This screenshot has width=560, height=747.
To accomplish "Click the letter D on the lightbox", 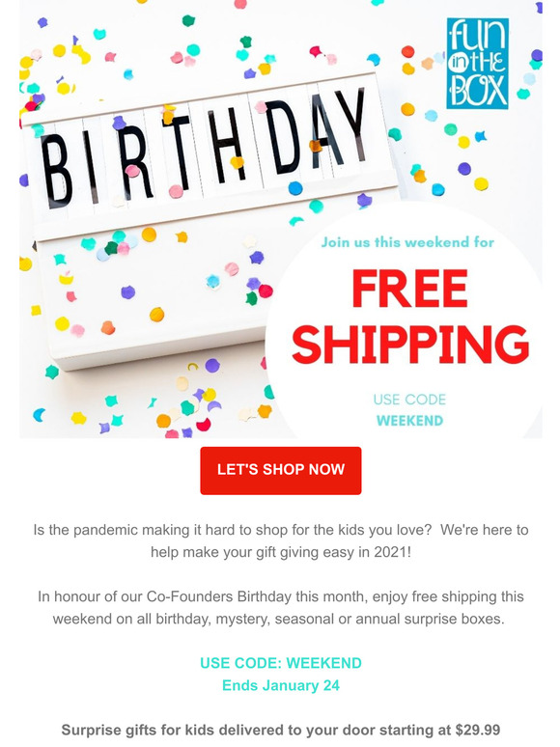I will coord(283,137).
